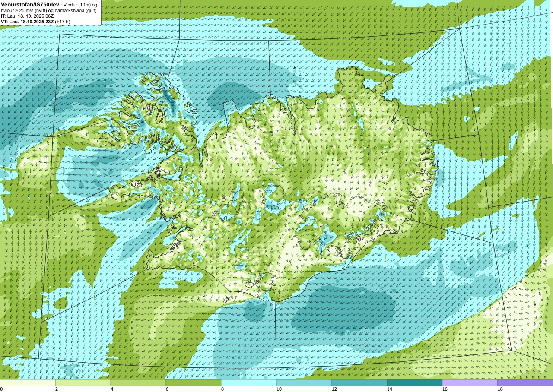Image resolution: width=553 pixels, height=392 pixels.
Task: Click the 'IT: Lau. 18. 10. 2025 06Z' line
Action: [27, 16]
